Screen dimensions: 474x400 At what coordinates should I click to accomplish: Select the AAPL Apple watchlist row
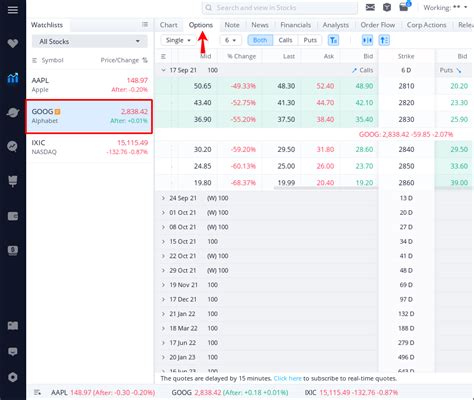coord(89,85)
